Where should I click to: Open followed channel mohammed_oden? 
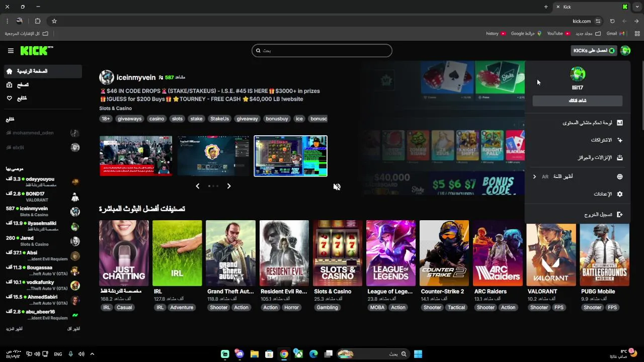pyautogui.click(x=42, y=133)
